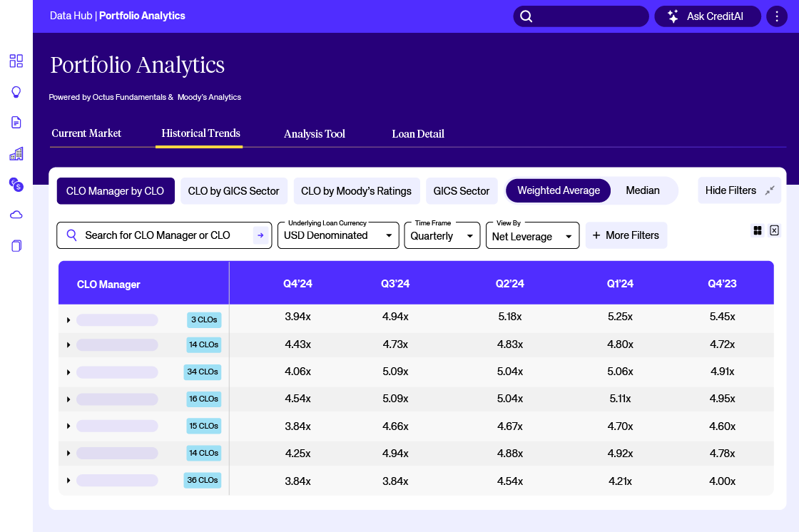Click the Hide Filters button

pos(739,190)
